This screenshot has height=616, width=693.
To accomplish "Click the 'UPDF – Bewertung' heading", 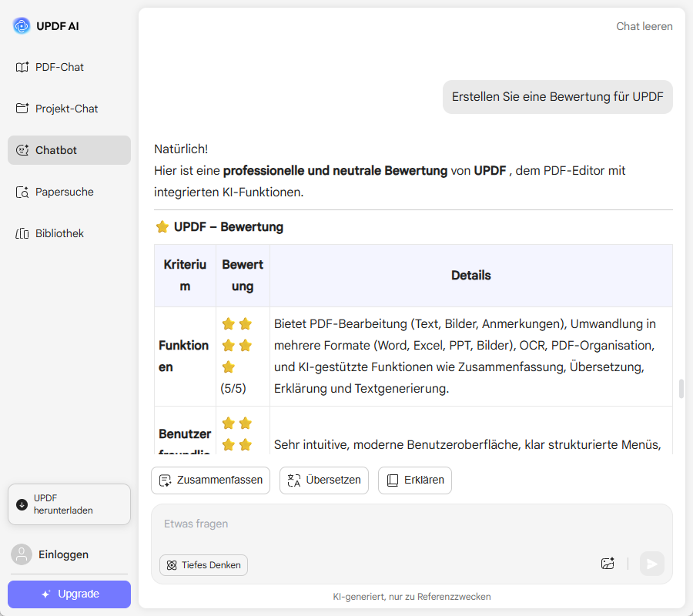I will point(229,227).
